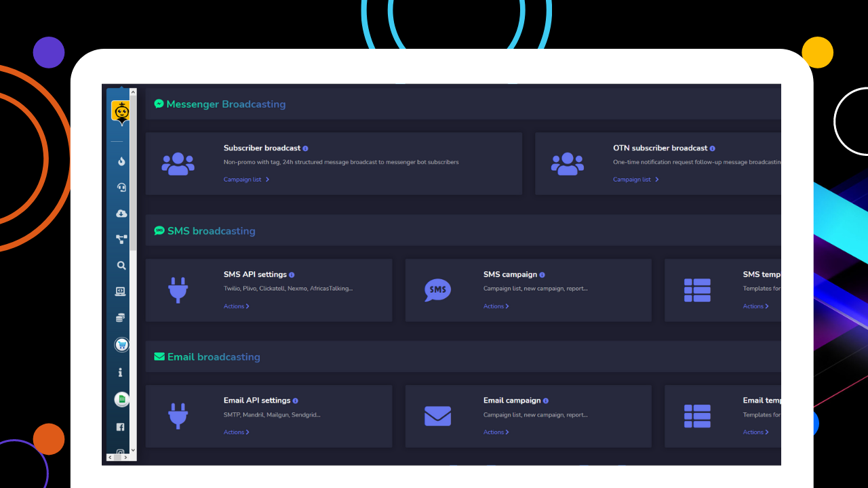Open the search icon in the sidebar

pyautogui.click(x=121, y=265)
